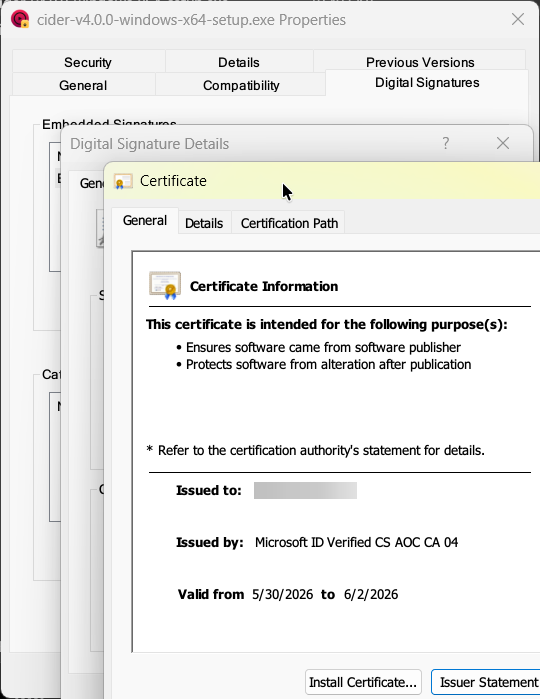
Task: Click the expiry date 6/2/2026
Action: tap(371, 594)
